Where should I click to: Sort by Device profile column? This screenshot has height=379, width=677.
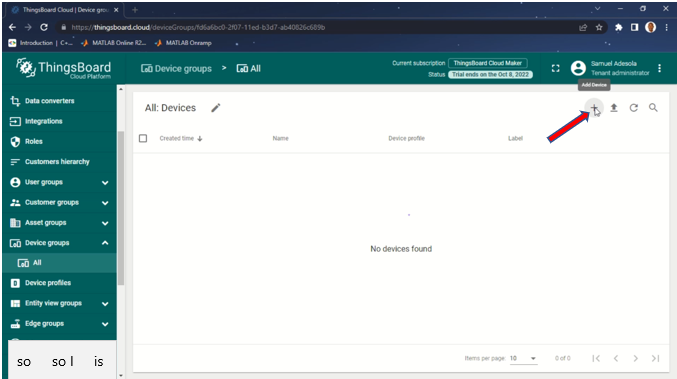click(406, 138)
